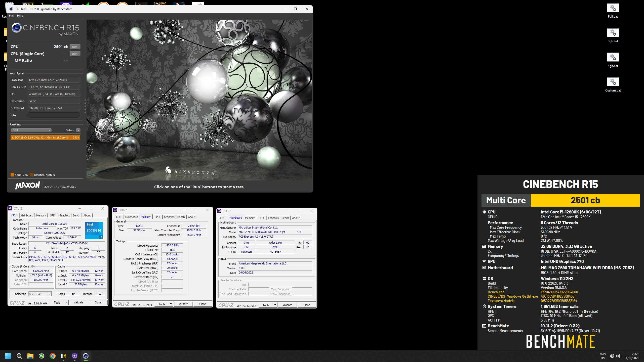Open the Windows Start menu
This screenshot has width=644, height=362.
tap(8, 356)
